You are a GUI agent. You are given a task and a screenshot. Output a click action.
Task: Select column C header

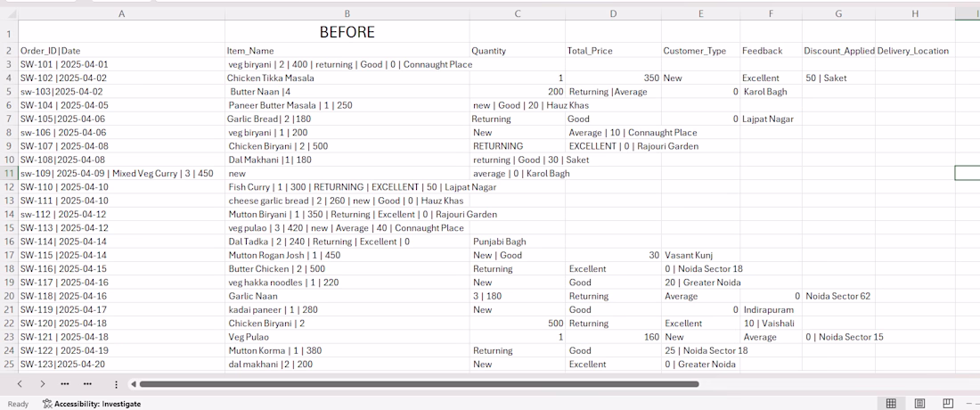coord(518,13)
